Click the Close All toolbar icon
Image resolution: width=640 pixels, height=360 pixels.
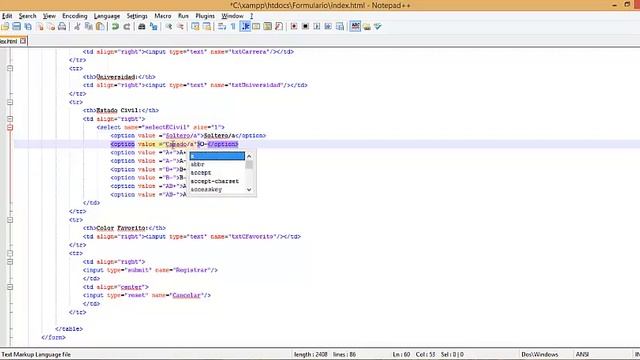pyautogui.click(x=51, y=27)
